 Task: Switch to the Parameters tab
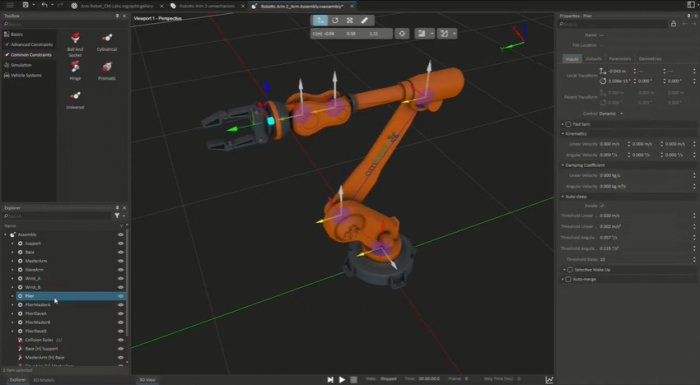tap(620, 59)
